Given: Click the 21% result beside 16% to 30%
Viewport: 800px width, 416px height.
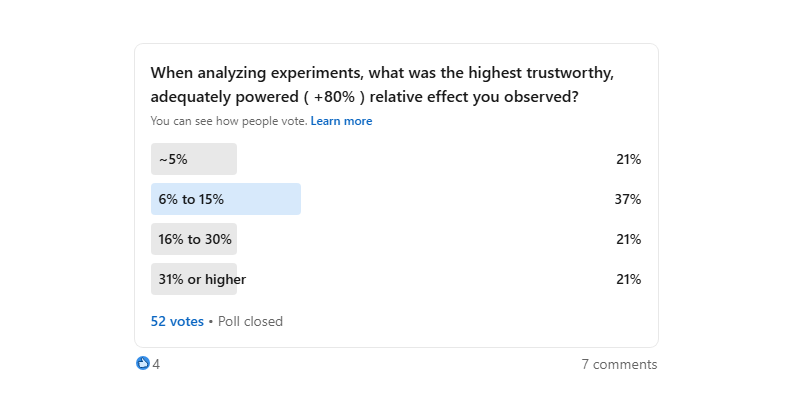Looking at the screenshot, I should [628, 239].
